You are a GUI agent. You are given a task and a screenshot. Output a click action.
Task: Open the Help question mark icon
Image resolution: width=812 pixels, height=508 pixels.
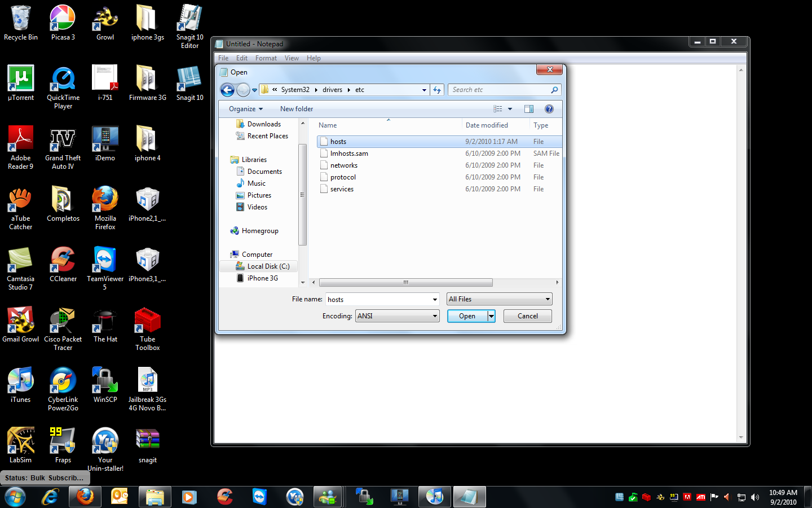549,109
